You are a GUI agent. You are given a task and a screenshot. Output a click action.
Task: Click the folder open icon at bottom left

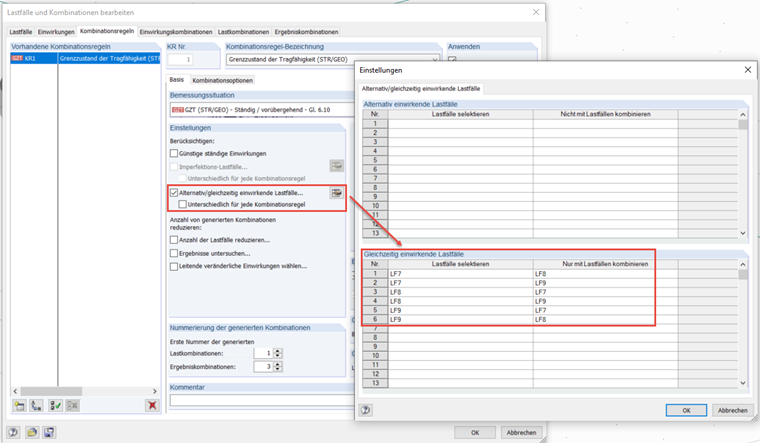click(32, 432)
